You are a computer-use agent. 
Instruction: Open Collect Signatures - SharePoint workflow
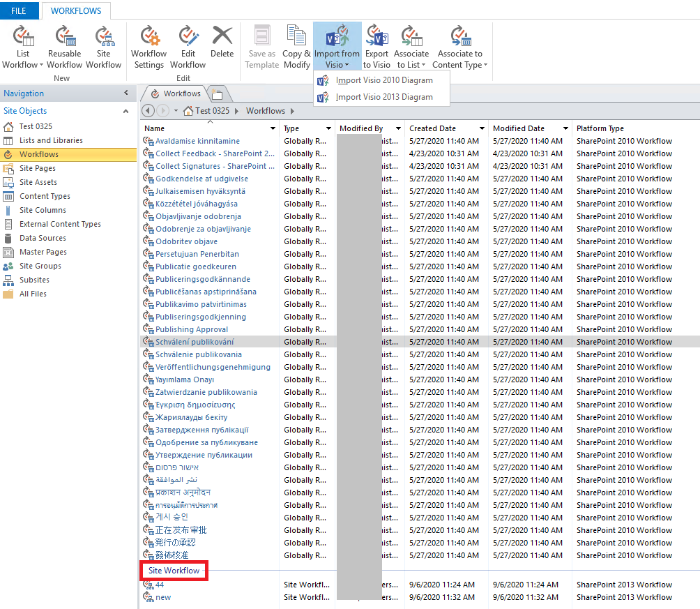[x=215, y=166]
